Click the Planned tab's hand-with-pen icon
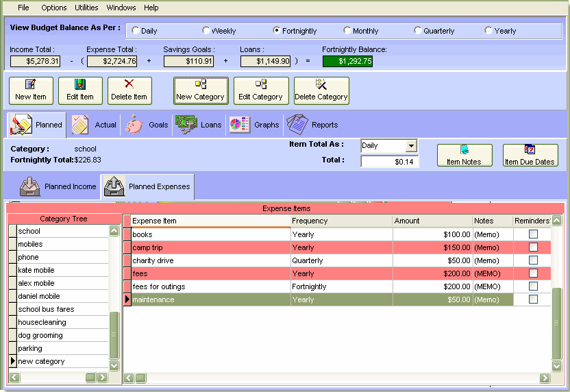Image resolution: width=570 pixels, height=392 pixels. click(x=21, y=125)
